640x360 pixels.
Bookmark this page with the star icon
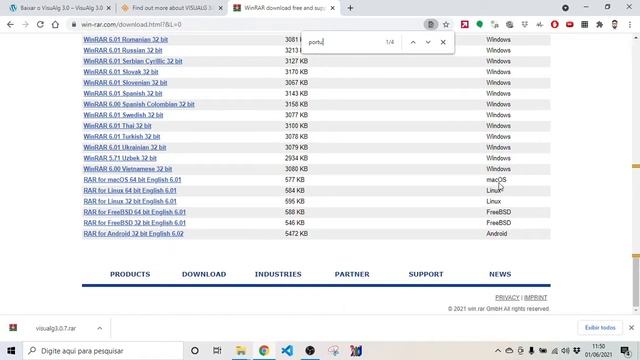pos(446,24)
